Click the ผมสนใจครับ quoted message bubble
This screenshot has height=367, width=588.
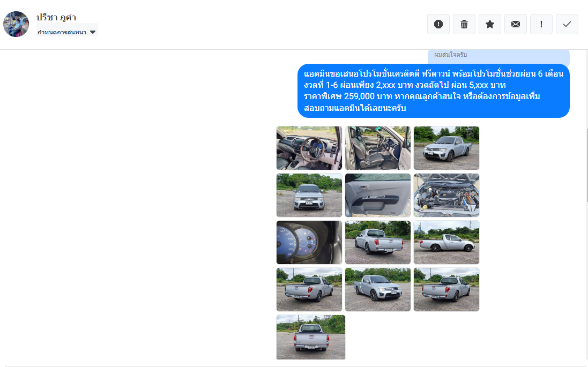498,56
